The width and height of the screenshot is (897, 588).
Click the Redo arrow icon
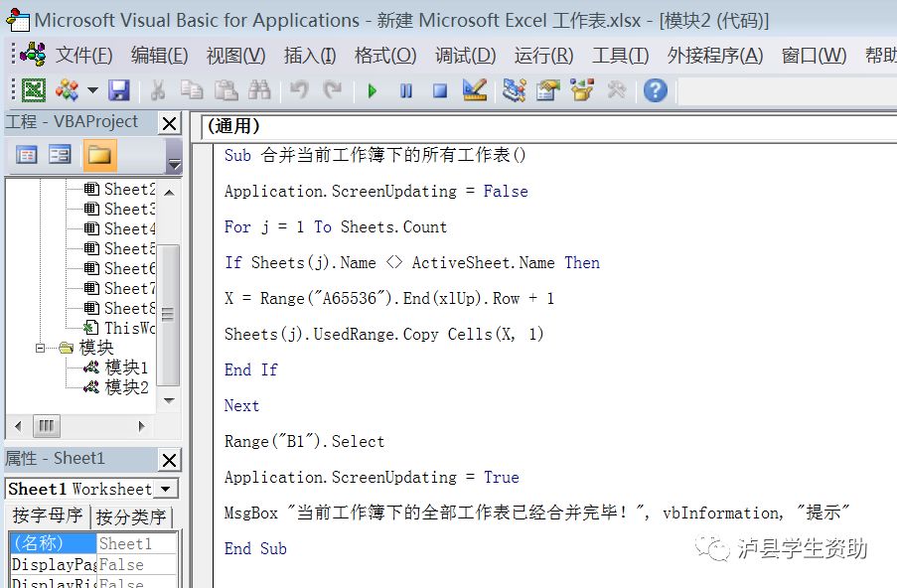(333, 90)
